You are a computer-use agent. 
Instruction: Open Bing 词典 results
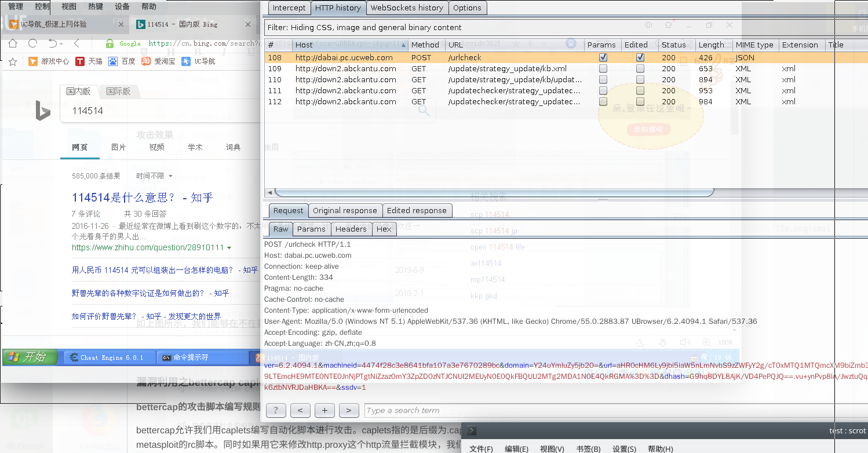pyautogui.click(x=233, y=147)
